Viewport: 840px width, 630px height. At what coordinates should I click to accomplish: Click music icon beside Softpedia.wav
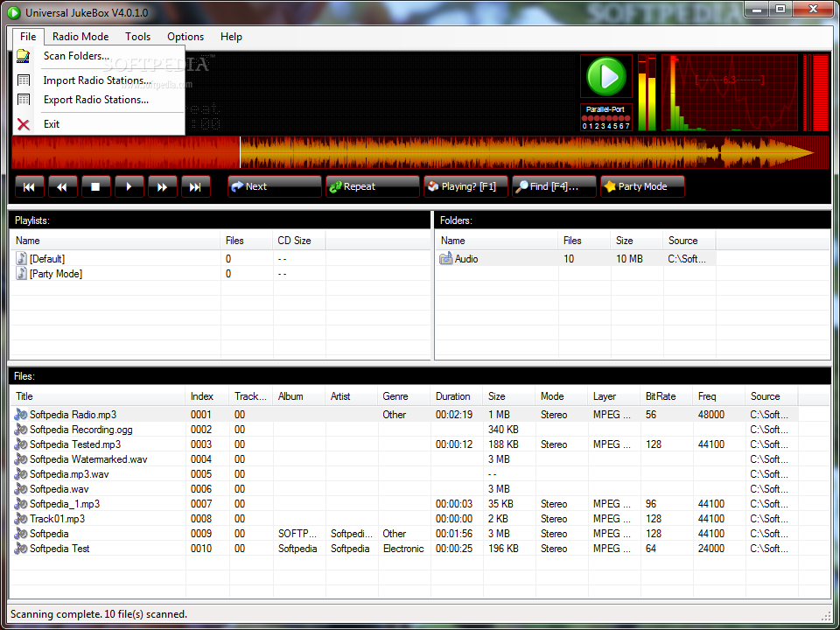coord(21,489)
